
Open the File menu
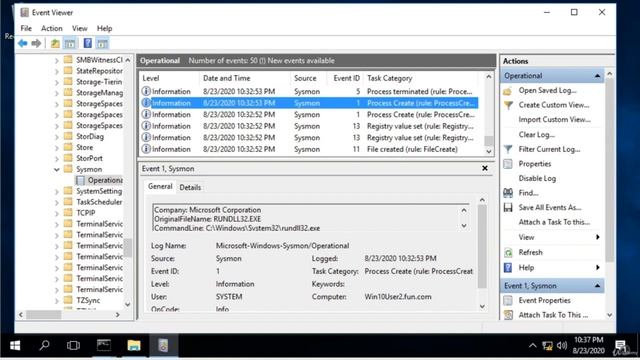click(x=26, y=28)
